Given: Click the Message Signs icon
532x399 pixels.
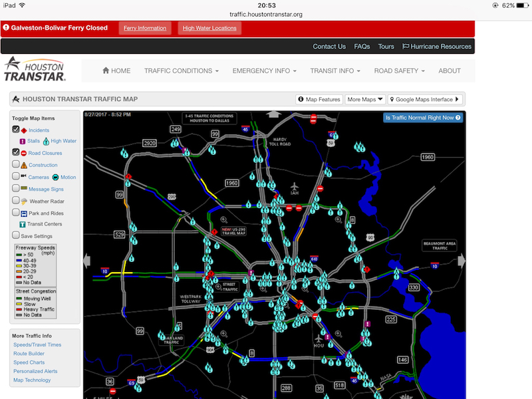Looking at the screenshot, I should (24, 188).
